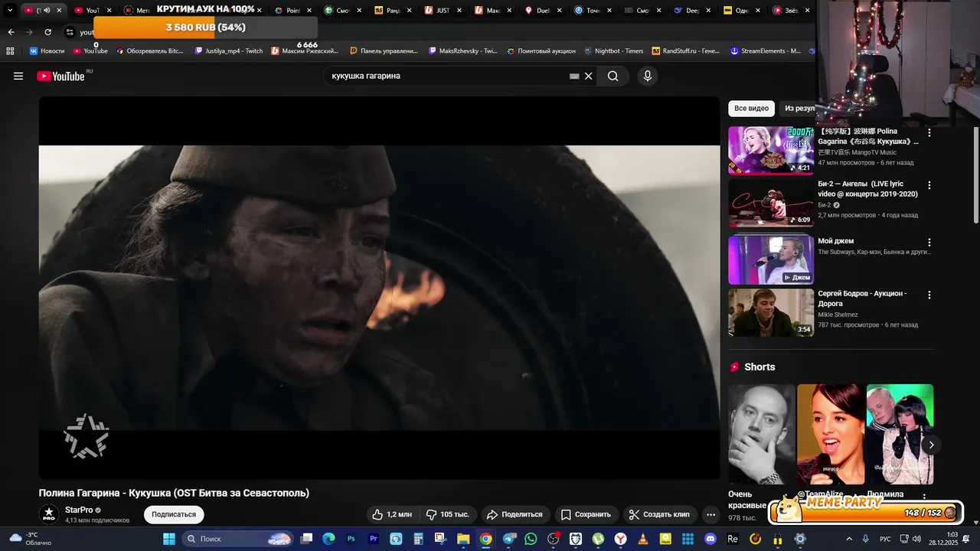The image size is (980, 551).
Task: Open options menu for 'Сергей Бодров - Аукцион'
Action: pyautogui.click(x=929, y=295)
